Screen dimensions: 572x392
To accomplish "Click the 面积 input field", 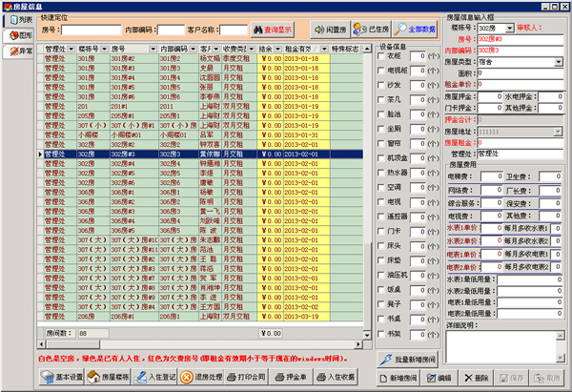I will pyautogui.click(x=521, y=73).
